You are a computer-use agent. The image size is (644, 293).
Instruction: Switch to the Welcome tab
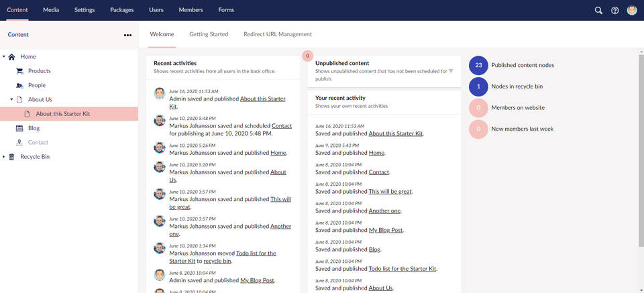(x=162, y=34)
